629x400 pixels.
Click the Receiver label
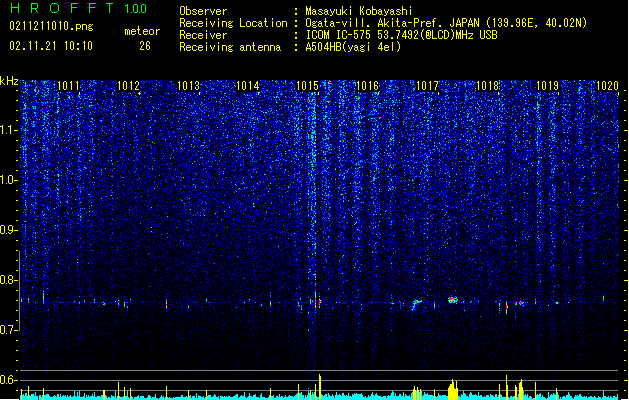203,35
